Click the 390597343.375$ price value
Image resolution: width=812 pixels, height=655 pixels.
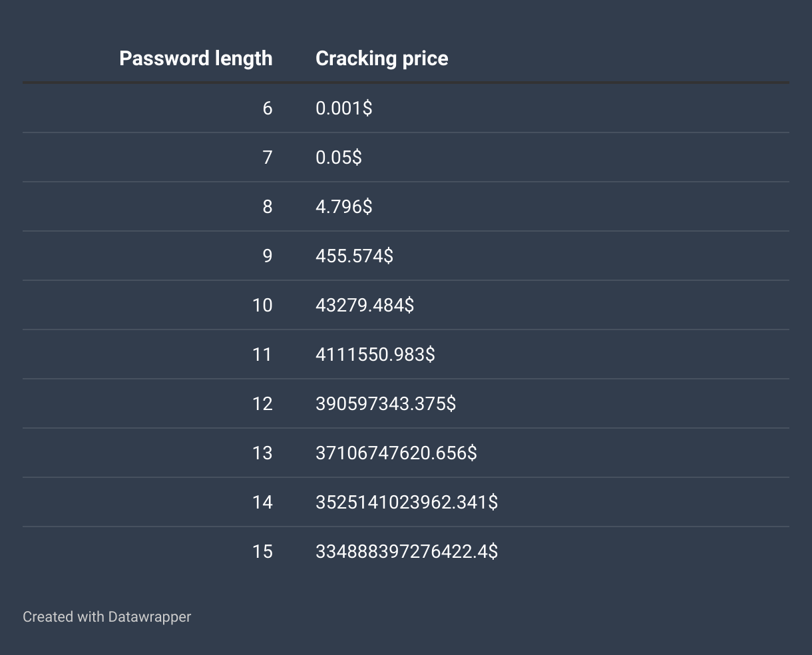pos(385,403)
